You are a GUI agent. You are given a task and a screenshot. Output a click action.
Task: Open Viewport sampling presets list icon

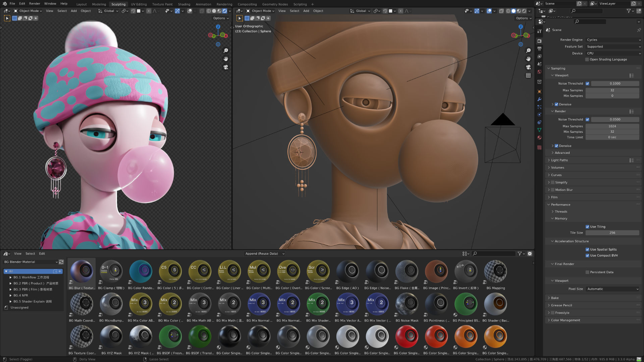tap(631, 75)
